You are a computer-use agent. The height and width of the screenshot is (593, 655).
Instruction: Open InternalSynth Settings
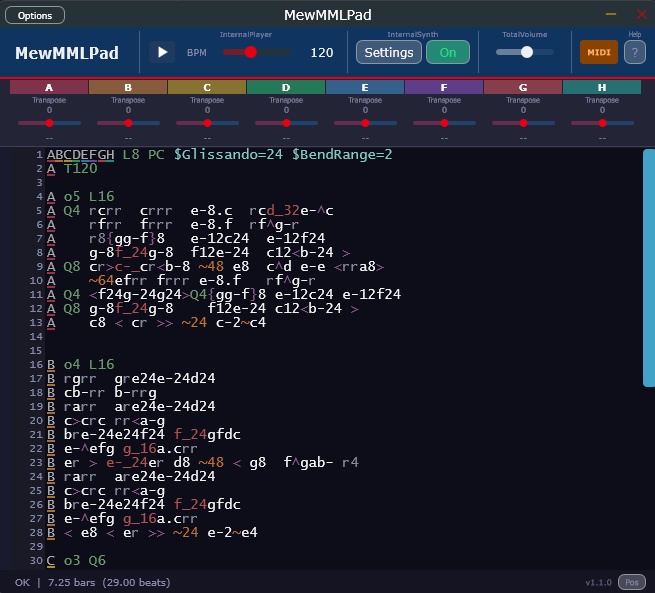coord(388,53)
